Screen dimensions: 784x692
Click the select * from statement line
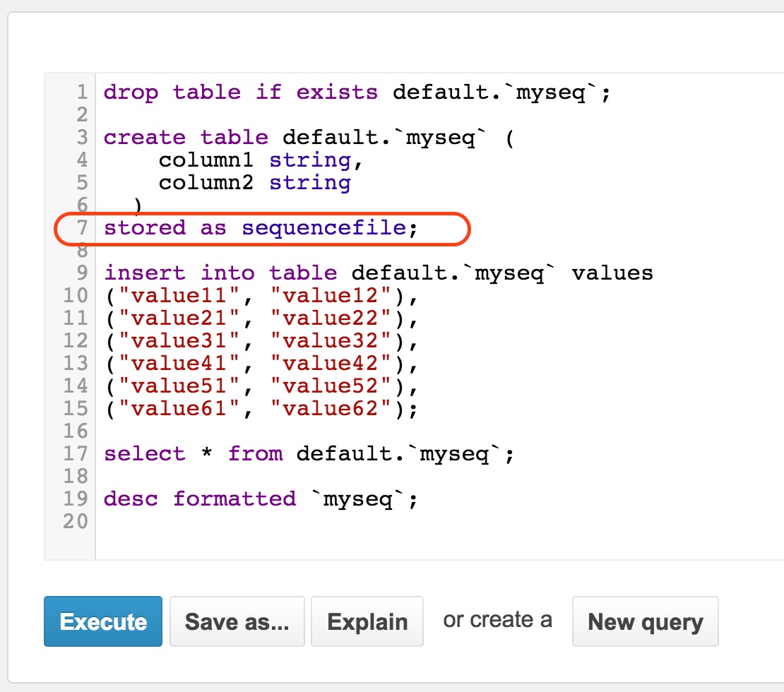pyautogui.click(x=309, y=454)
